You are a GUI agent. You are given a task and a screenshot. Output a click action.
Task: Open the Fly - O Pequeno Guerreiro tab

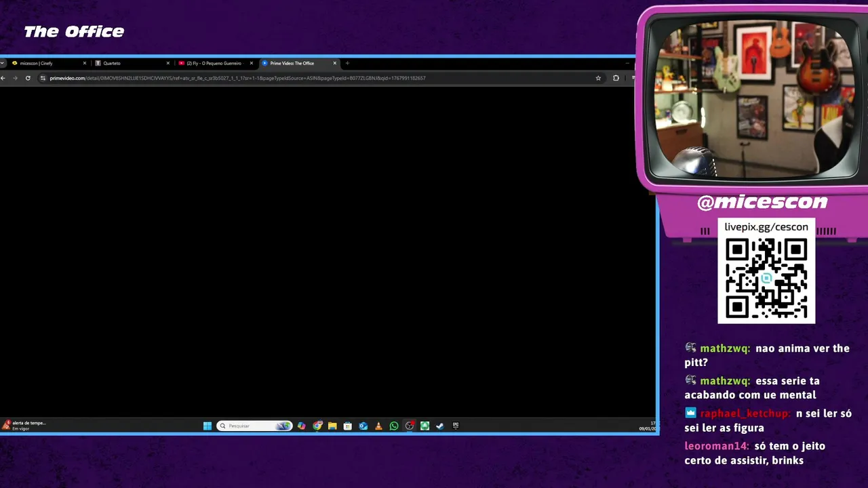point(215,63)
